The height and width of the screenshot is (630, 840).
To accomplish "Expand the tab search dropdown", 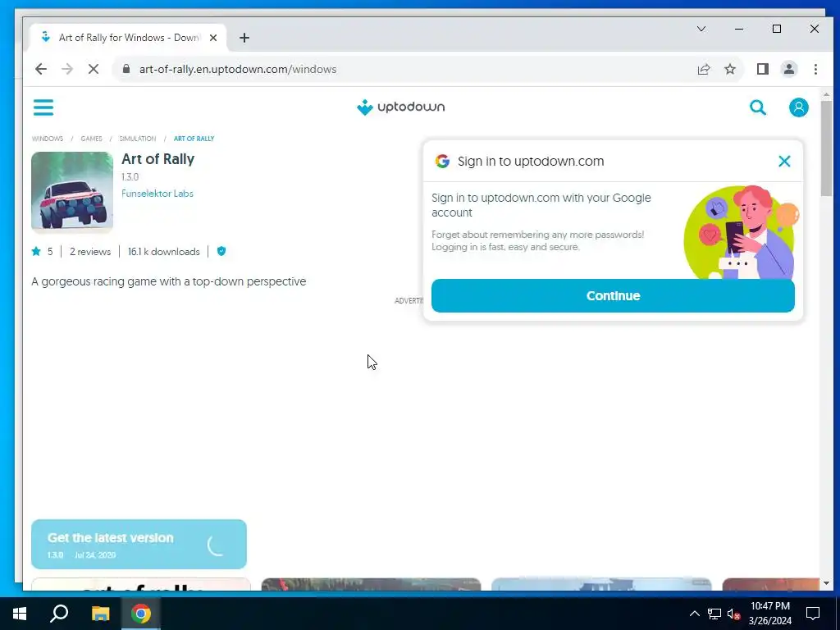I will (701, 29).
